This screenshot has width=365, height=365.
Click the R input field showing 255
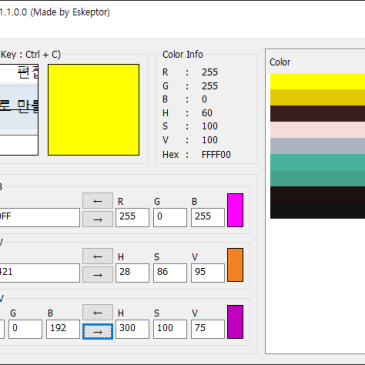(x=132, y=217)
